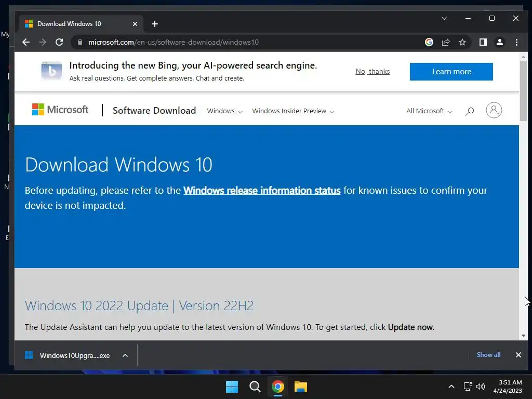Click the Microsoft logo
This screenshot has width=532, height=399.
coord(60,110)
